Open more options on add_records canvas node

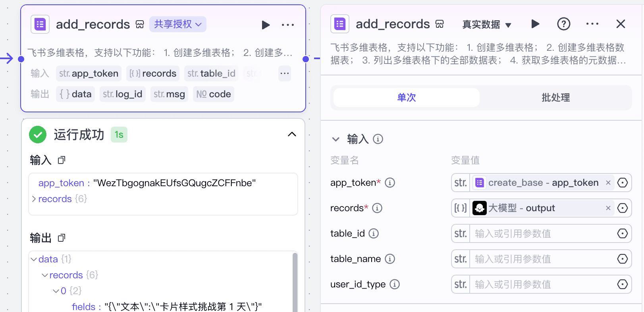point(288,25)
